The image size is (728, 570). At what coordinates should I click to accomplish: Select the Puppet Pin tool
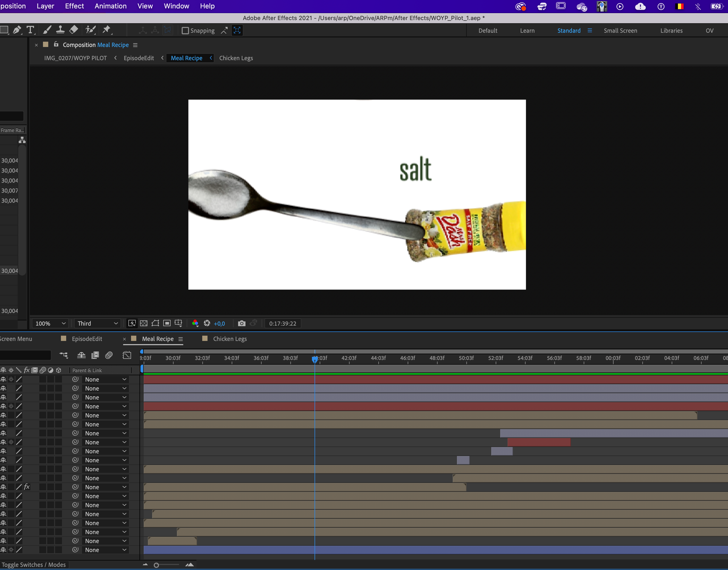tap(107, 30)
